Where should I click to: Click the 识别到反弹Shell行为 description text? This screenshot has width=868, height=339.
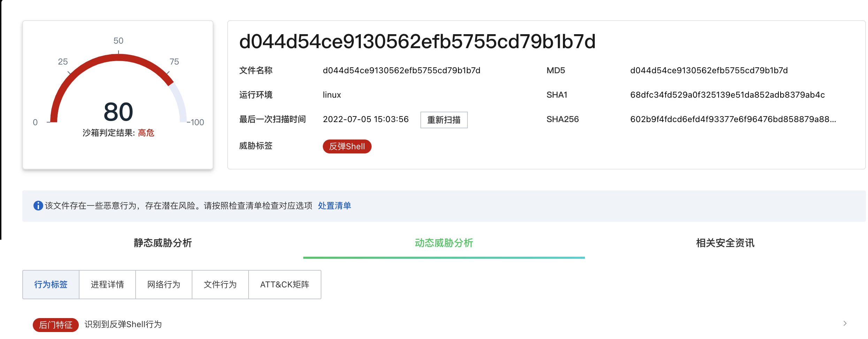(123, 324)
